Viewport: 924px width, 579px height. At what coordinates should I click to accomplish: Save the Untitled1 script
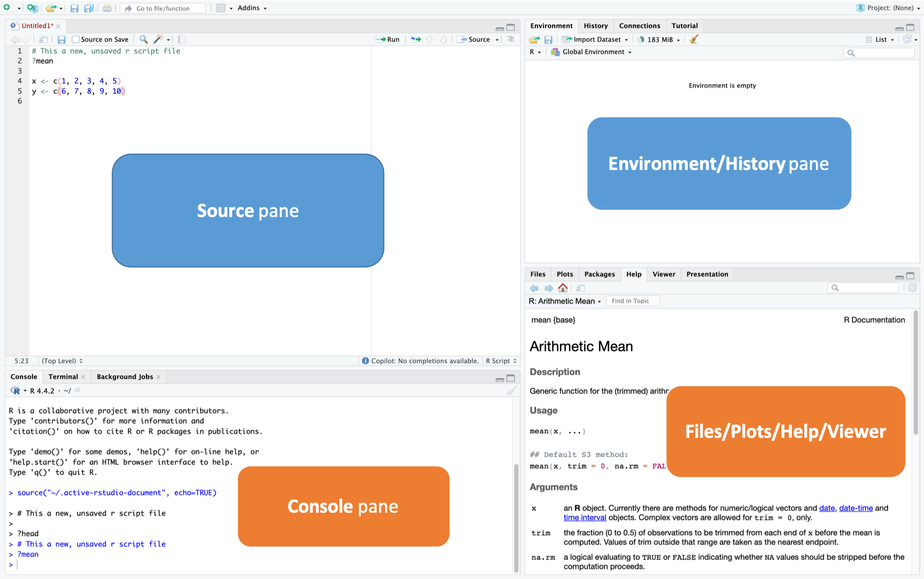[61, 39]
